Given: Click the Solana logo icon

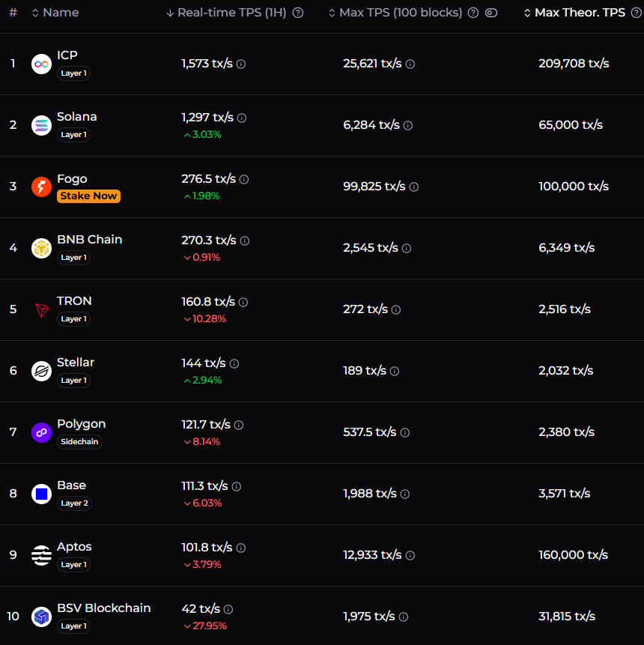Looking at the screenshot, I should 41,125.
